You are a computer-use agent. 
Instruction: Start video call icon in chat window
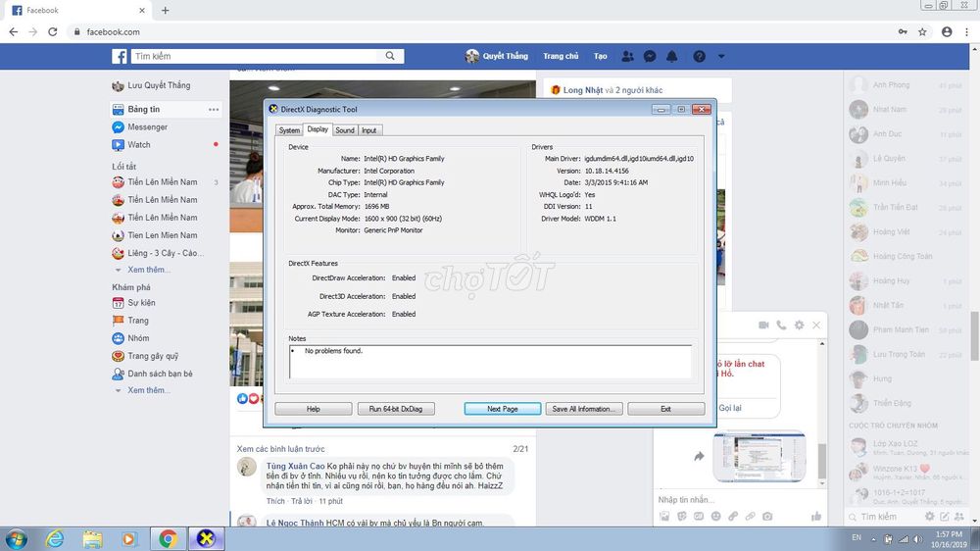[x=763, y=326]
